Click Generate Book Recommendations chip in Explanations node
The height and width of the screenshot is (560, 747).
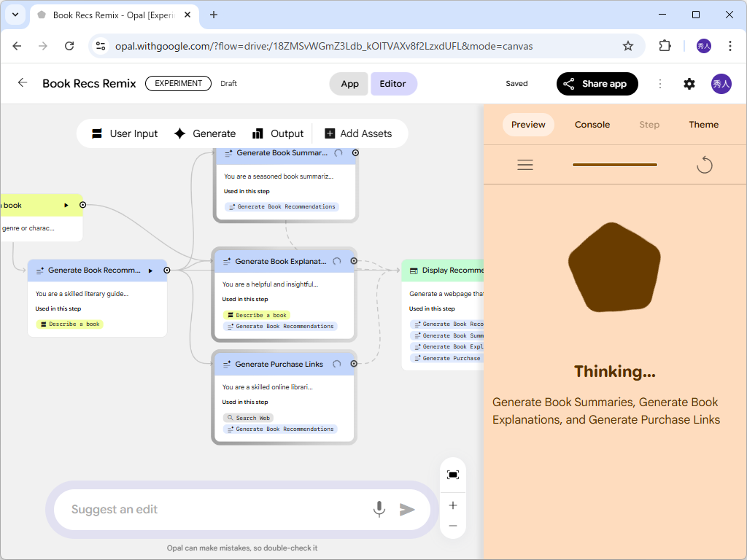tap(280, 326)
